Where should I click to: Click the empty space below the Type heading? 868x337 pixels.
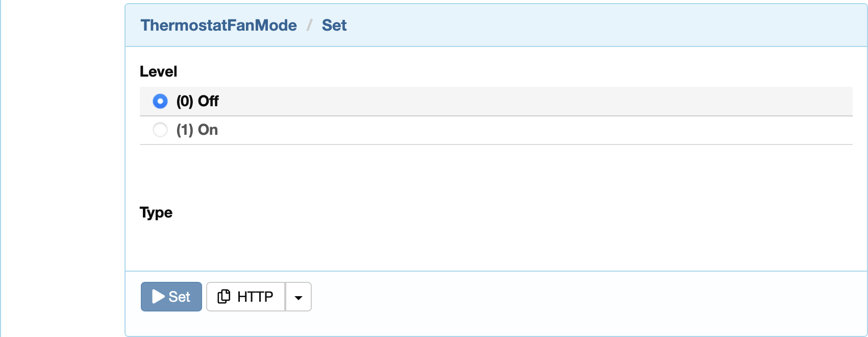(x=496, y=245)
